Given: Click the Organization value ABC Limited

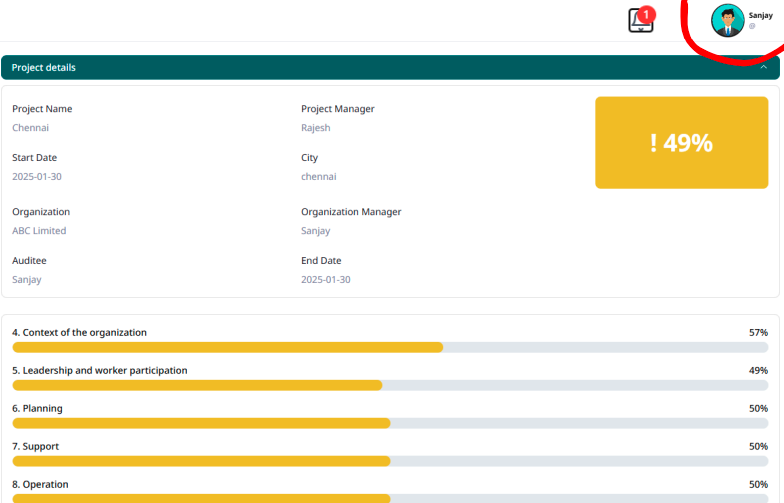Looking at the screenshot, I should (39, 231).
